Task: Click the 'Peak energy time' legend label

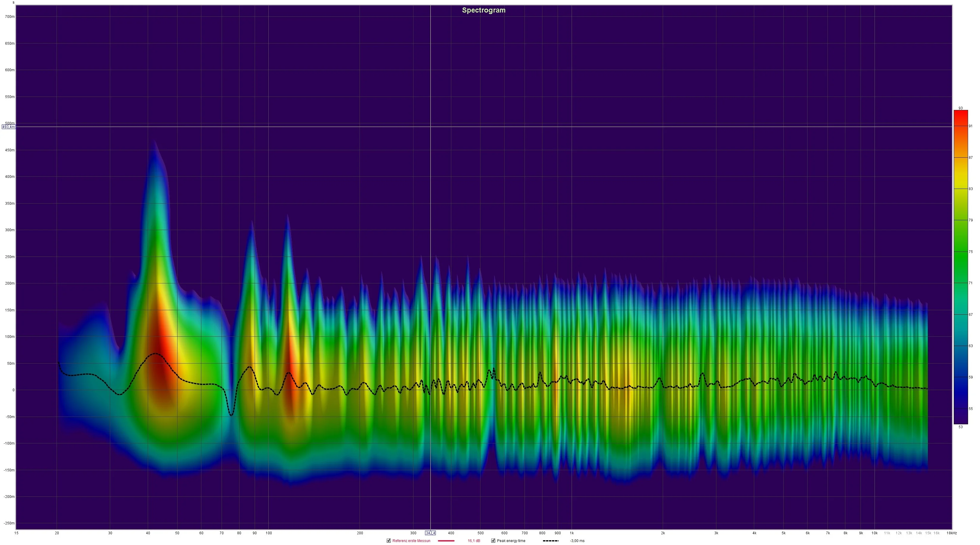Action: click(511, 541)
